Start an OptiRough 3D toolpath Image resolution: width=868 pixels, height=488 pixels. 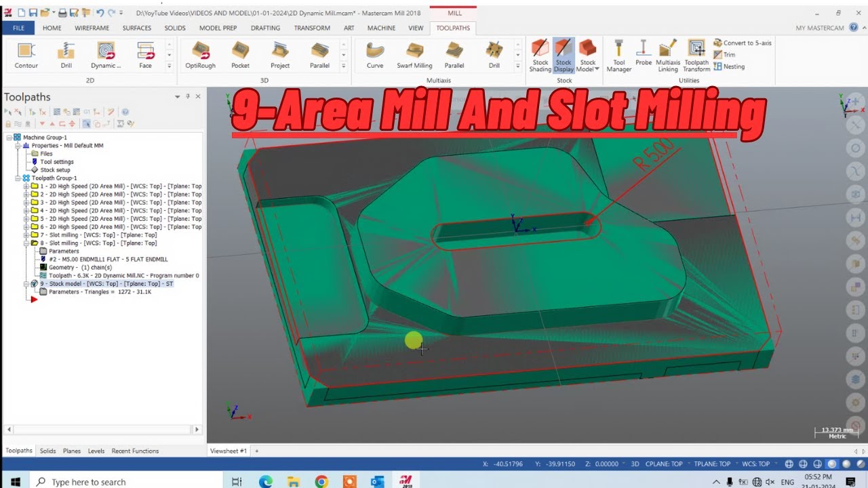point(200,55)
